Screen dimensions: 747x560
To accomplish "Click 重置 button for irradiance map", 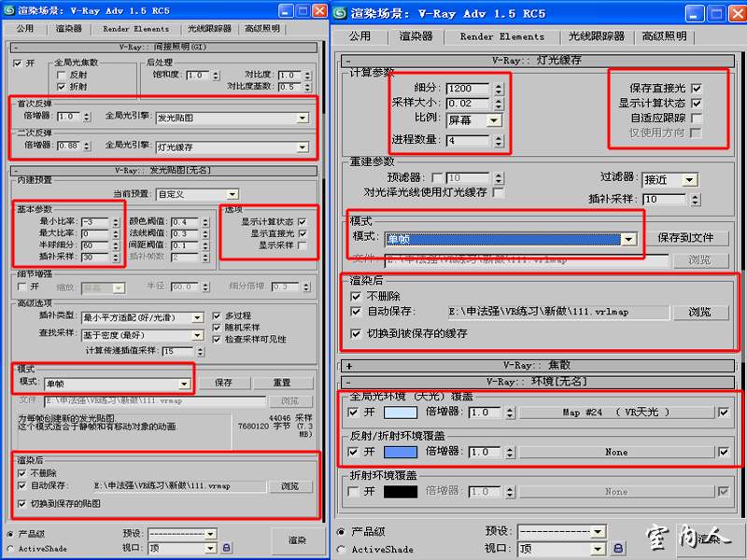I will pos(282,383).
